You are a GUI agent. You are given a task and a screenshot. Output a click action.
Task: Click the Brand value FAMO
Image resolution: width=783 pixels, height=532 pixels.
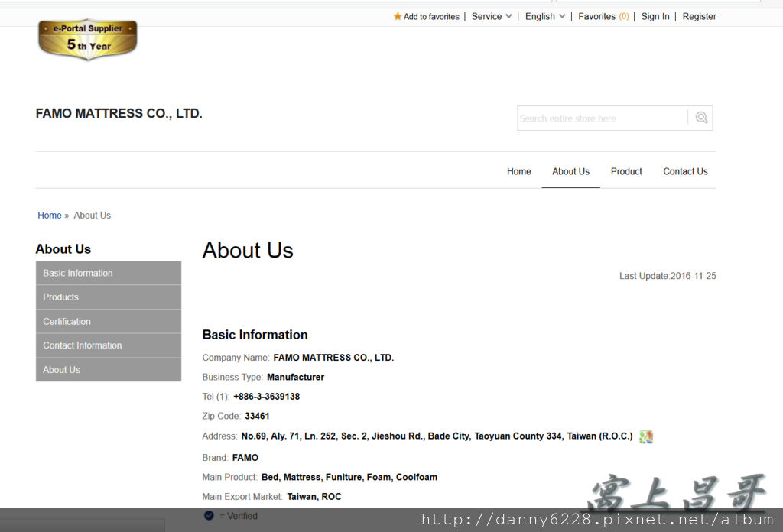pos(245,458)
